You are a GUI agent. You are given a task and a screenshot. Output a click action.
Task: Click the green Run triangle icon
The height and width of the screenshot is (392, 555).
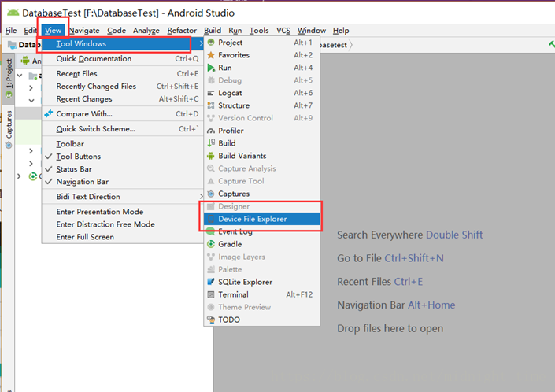tap(211, 68)
